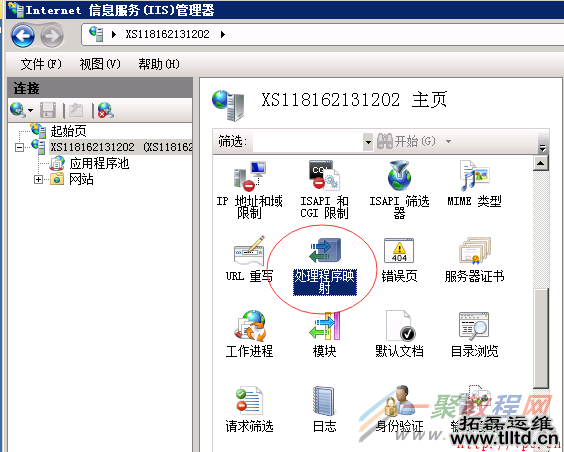564x452 pixels.
Task: Open ISAPI 和 CGI 限制 feature
Action: coord(324,190)
